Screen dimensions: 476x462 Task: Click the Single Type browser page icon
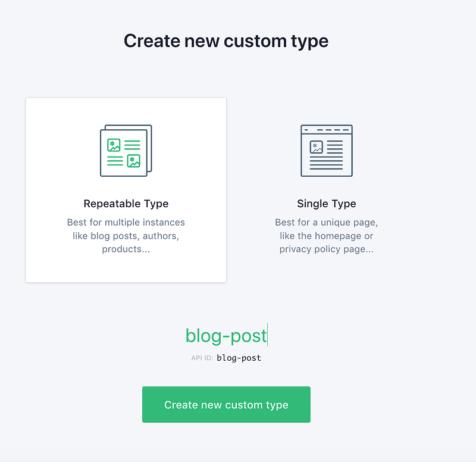click(327, 151)
